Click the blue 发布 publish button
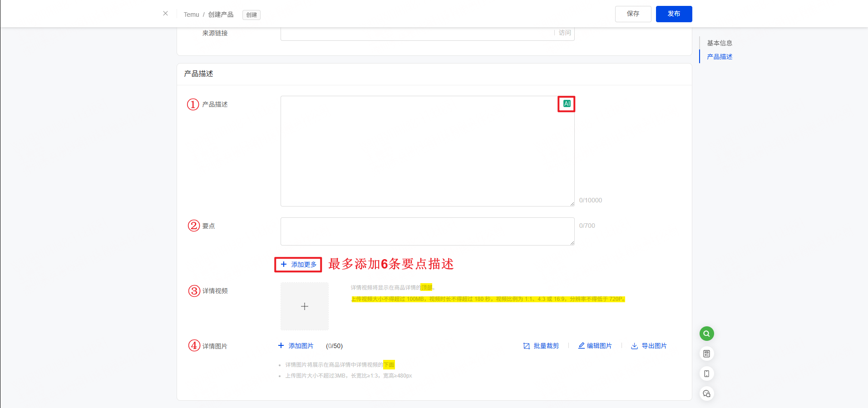The width and height of the screenshot is (868, 408). 674,14
